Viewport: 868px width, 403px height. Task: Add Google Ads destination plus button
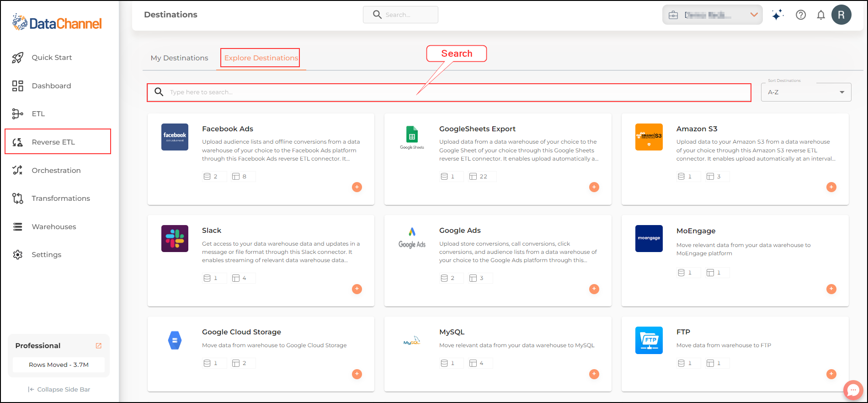594,289
